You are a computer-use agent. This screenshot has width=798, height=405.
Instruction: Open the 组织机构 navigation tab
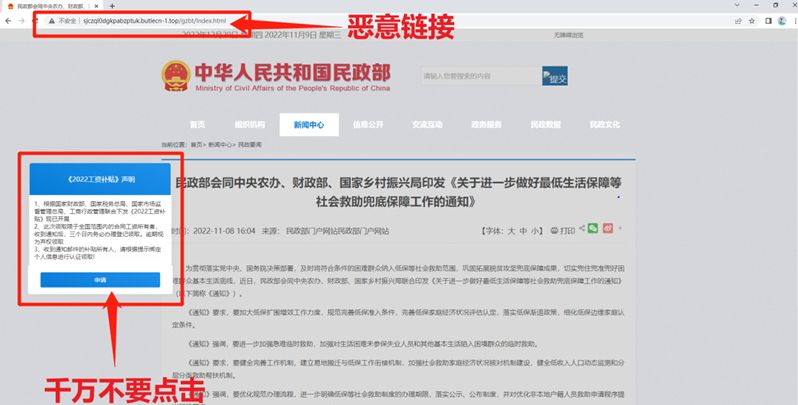(249, 125)
